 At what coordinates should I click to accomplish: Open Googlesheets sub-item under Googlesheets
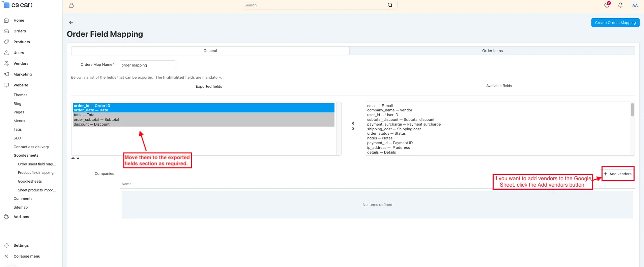[30, 181]
